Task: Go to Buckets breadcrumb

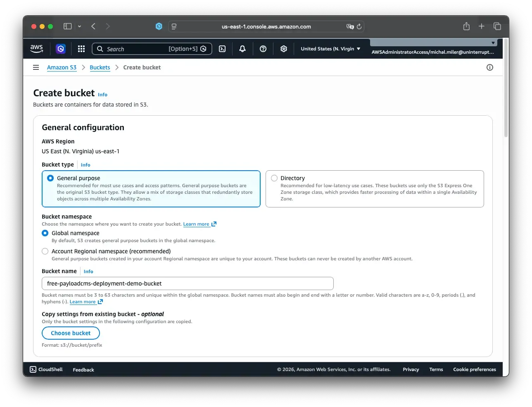Action: (x=100, y=67)
